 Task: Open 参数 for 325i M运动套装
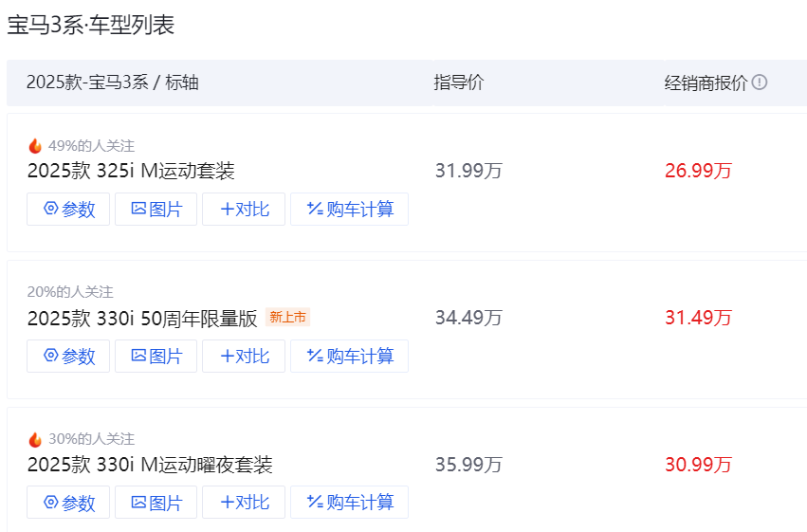[x=68, y=210]
